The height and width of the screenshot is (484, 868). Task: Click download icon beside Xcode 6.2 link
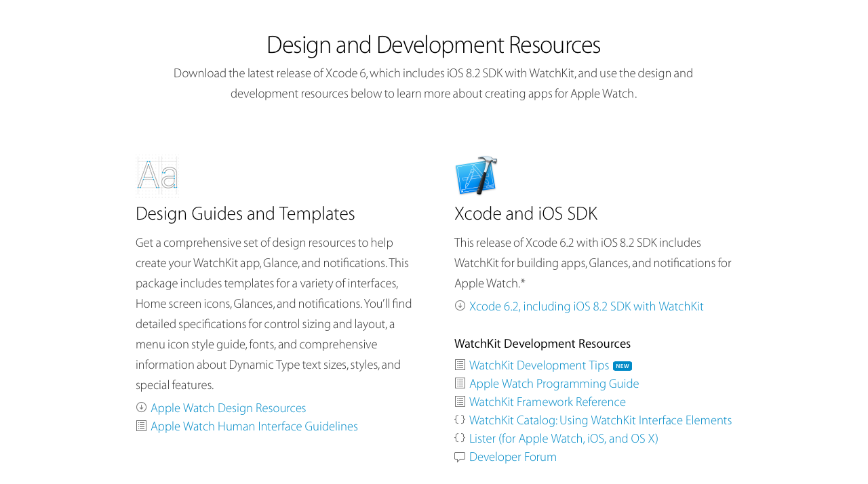pyautogui.click(x=460, y=306)
